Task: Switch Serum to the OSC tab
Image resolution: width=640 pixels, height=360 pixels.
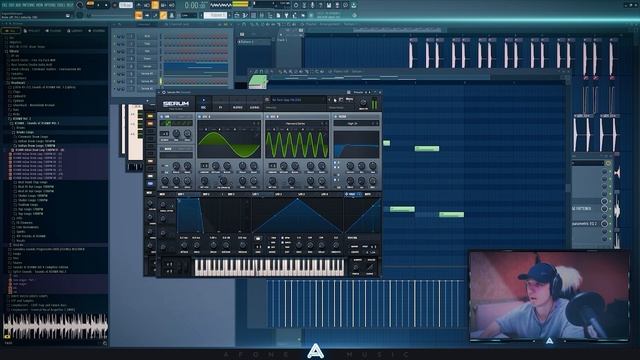Action: coord(203,107)
